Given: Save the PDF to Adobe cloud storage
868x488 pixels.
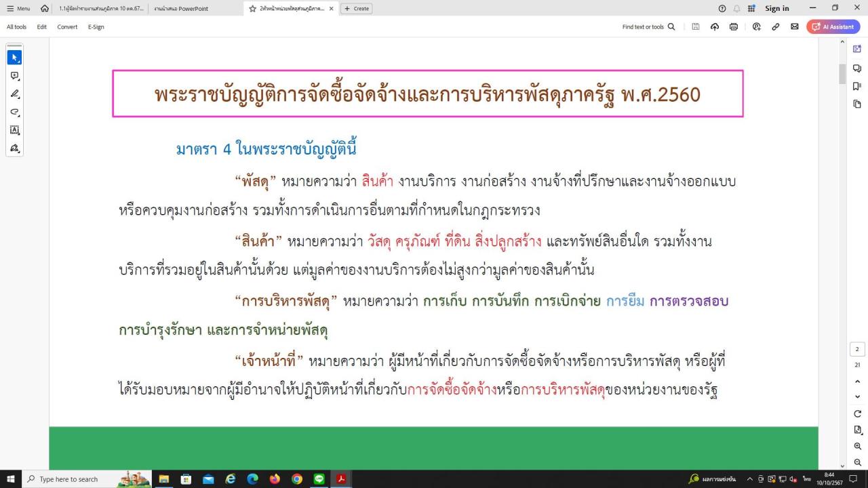Looking at the screenshot, I should point(715,26).
